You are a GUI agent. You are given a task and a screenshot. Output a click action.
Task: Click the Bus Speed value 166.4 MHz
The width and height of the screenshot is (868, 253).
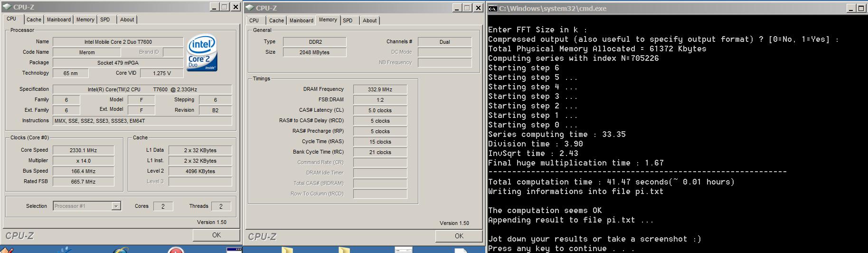tap(83, 171)
